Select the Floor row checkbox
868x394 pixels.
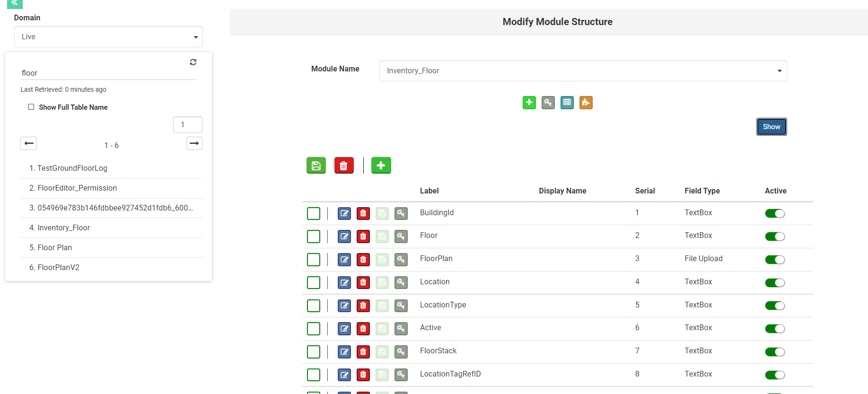[x=314, y=236]
